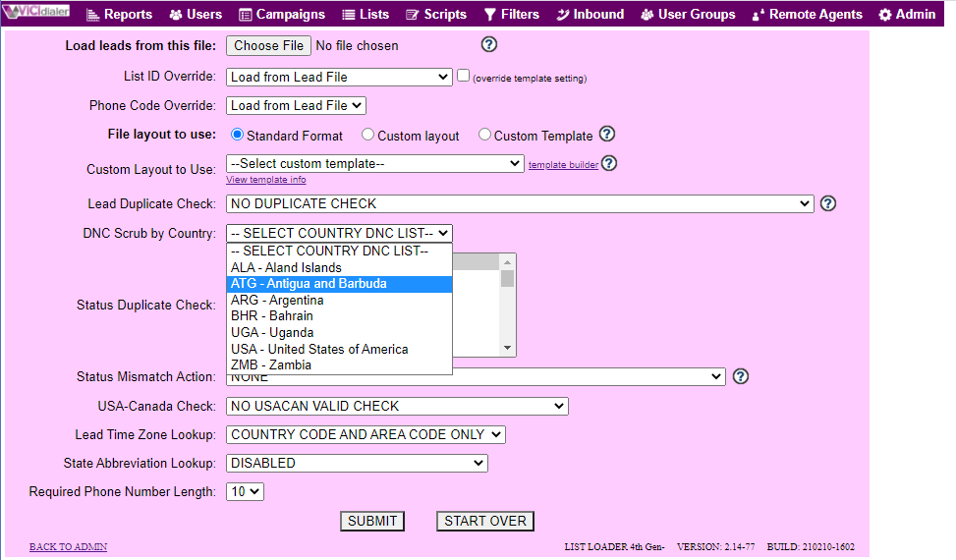This screenshot has height=560, width=956.
Task: Expand the Lead Duplicate Check dropdown
Action: [x=520, y=203]
